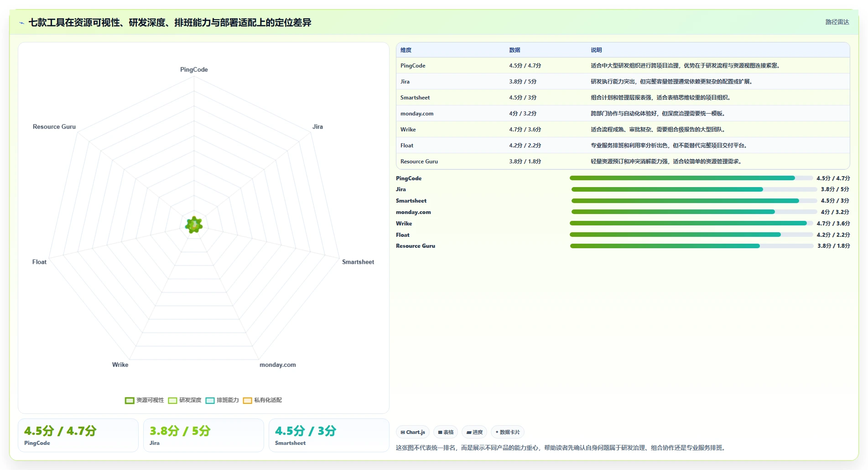Click the Jira progress bar
Viewport: 868px width, 470px height.
coord(694,189)
